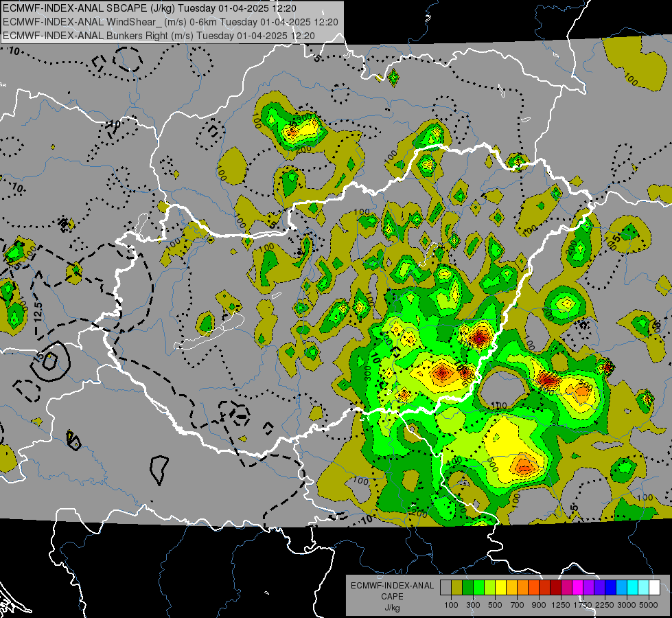Pick the pure yellow swatch starting at 500
The width and height of the screenshot is (672, 618).
pos(500,587)
